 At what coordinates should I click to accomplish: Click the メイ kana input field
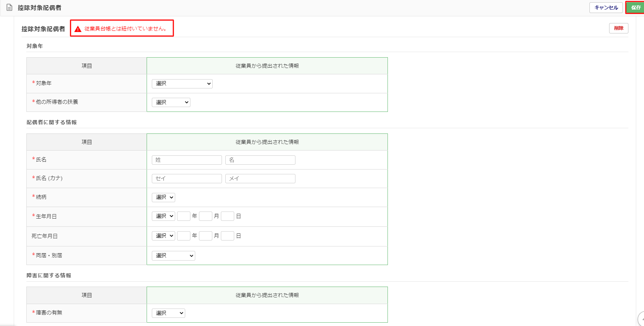tap(260, 178)
